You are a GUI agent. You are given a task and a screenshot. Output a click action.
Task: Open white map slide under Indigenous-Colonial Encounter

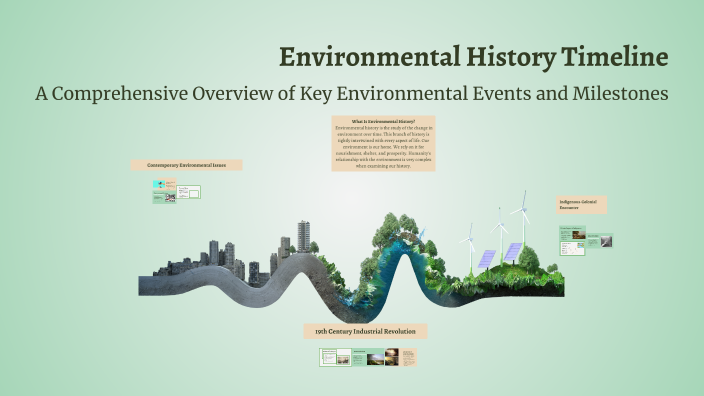572,249
